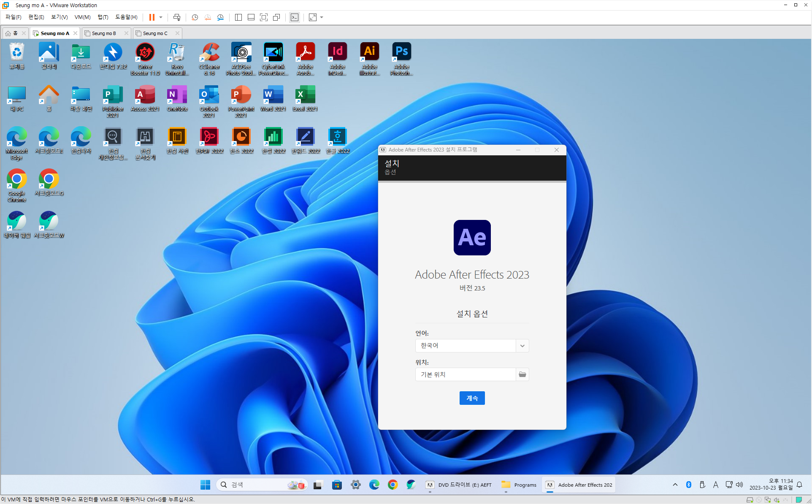Expand the 언어 language dropdown arrow
The image size is (812, 504).
point(522,346)
